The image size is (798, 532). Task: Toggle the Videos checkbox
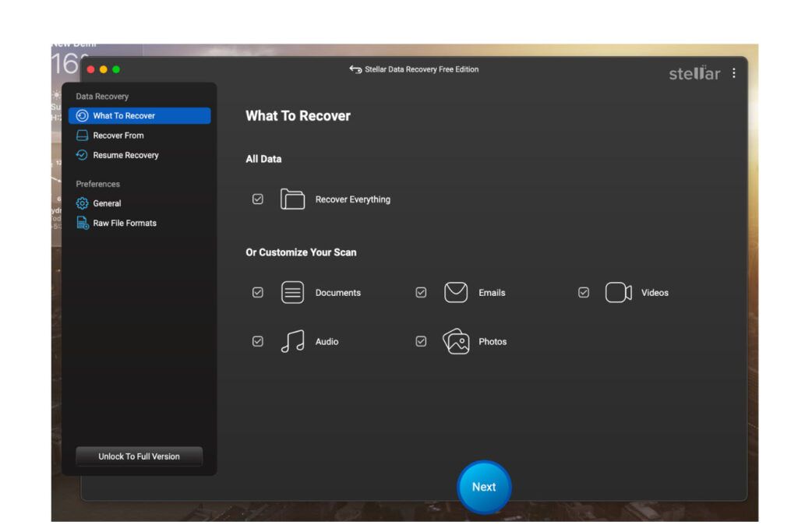coord(584,293)
